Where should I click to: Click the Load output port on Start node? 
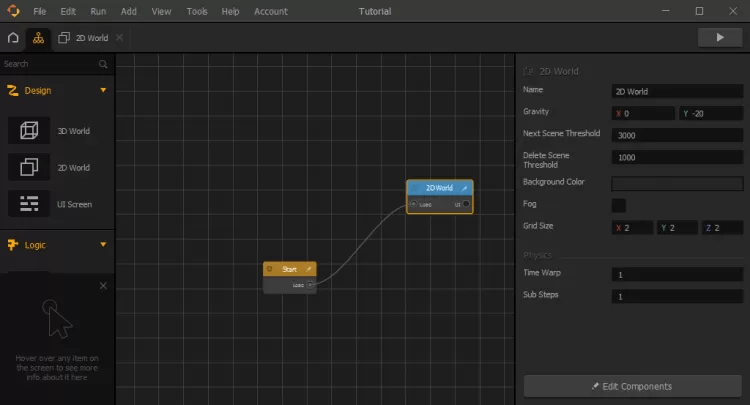coord(310,285)
